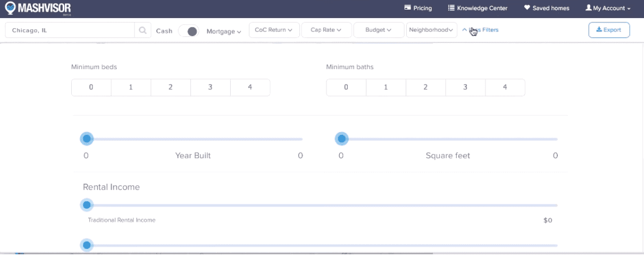Click the search magnifier icon
Image resolution: width=644 pixels, height=258 pixels.
point(143,31)
